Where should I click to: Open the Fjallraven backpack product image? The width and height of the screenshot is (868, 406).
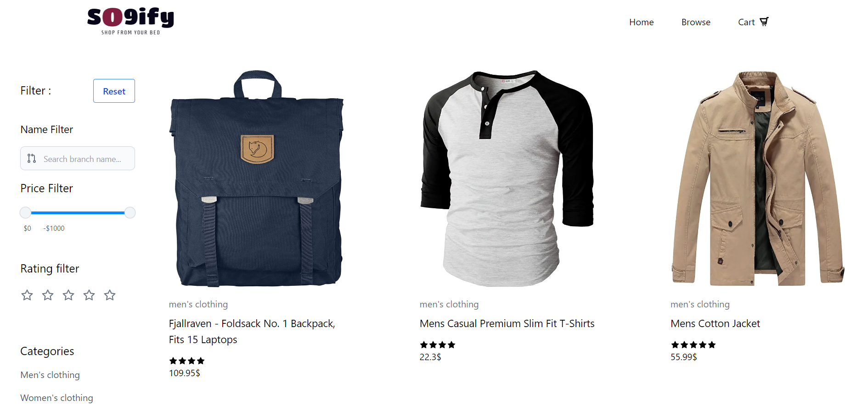click(257, 178)
